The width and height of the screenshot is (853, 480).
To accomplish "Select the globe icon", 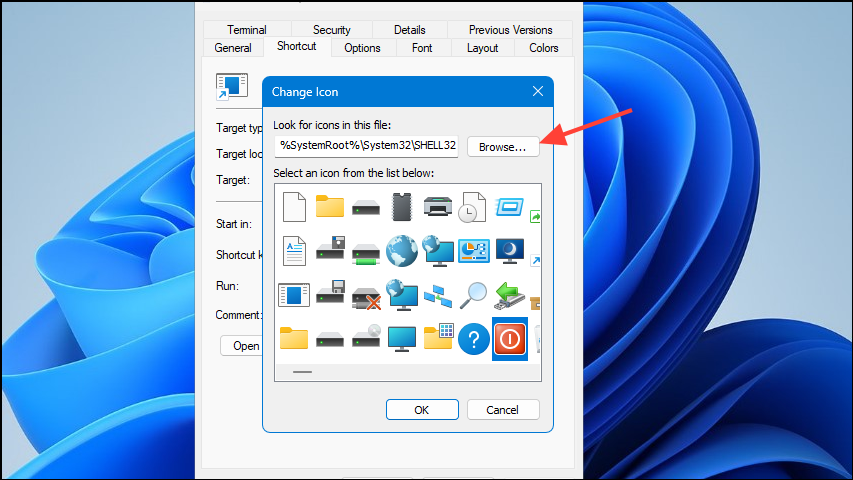I will [402, 251].
